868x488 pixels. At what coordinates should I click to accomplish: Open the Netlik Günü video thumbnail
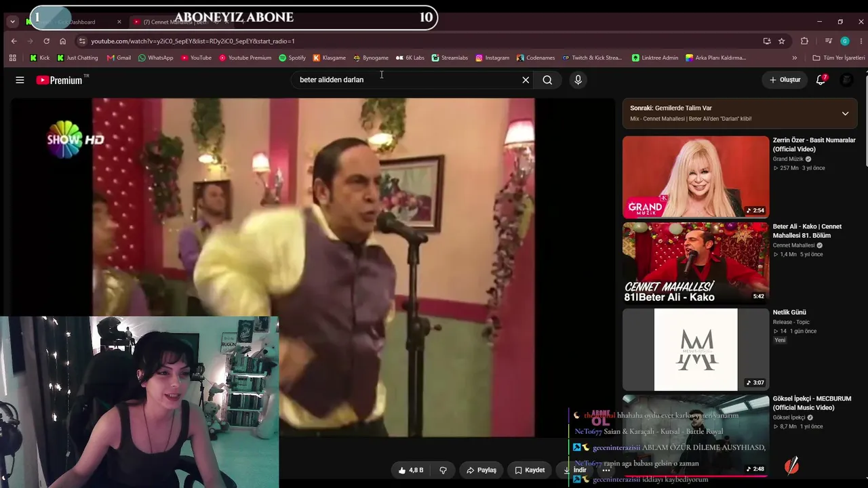pyautogui.click(x=696, y=350)
